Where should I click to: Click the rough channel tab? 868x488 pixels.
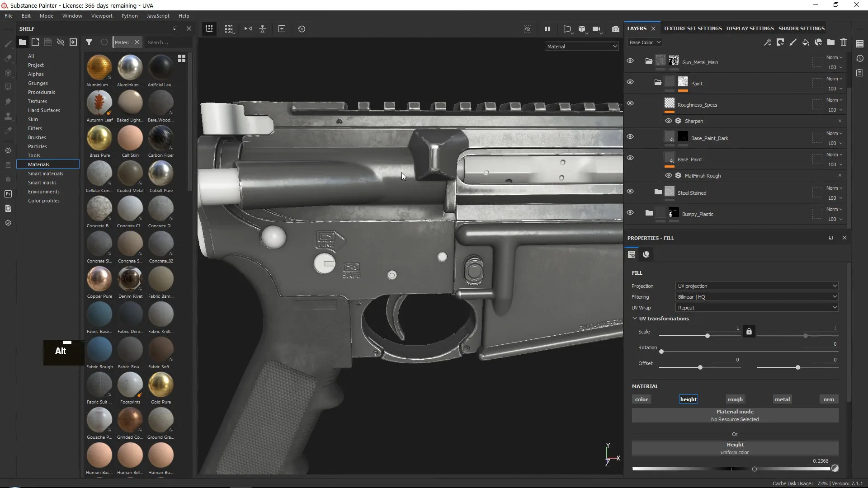[x=735, y=399]
